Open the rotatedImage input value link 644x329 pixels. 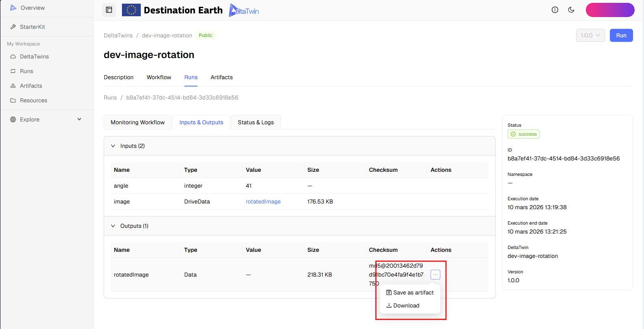[263, 201]
